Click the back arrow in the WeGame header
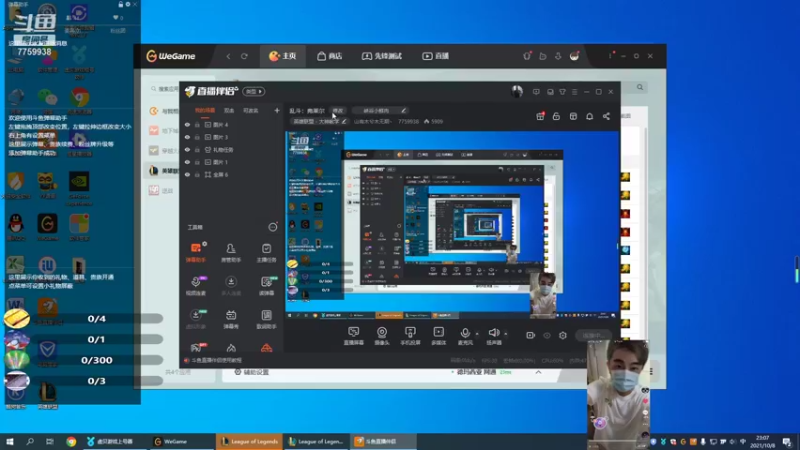The height and width of the screenshot is (450, 800). pyautogui.click(x=228, y=56)
